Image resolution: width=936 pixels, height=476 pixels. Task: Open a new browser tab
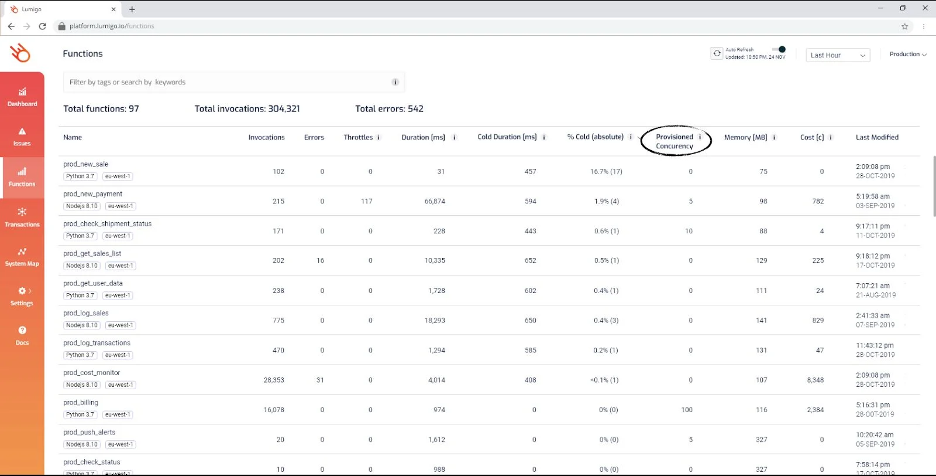tap(131, 8)
